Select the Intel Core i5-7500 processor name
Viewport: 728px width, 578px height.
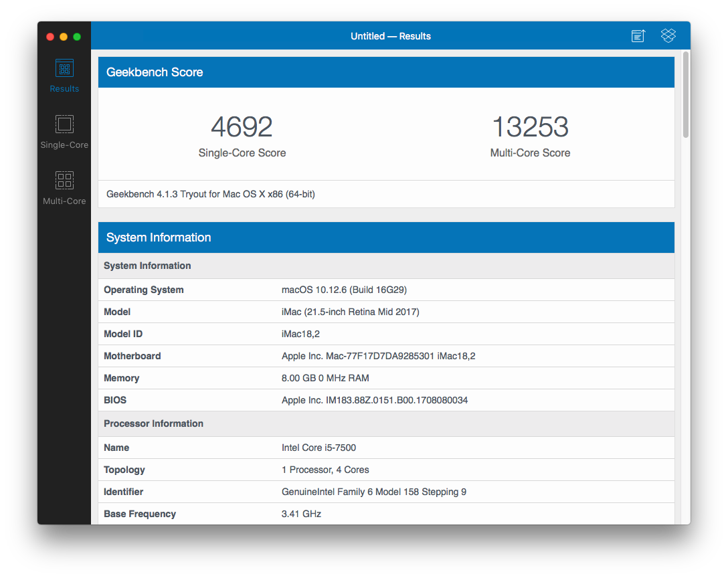pos(323,448)
